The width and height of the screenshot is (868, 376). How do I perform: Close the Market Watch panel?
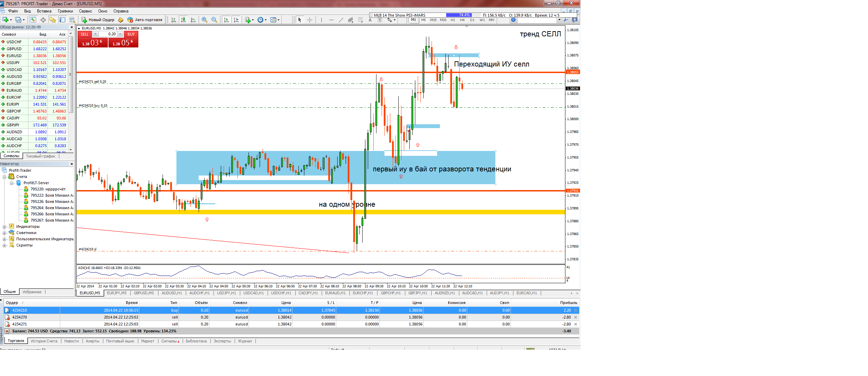point(72,27)
